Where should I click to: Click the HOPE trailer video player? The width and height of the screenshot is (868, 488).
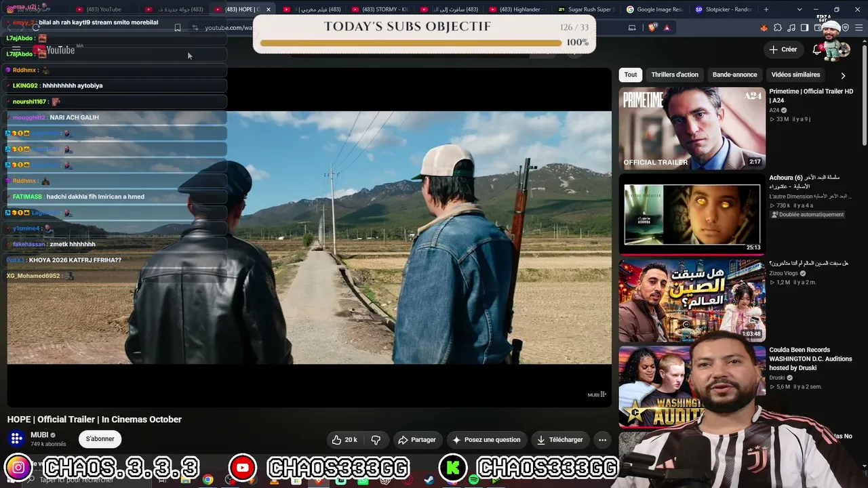(309, 237)
